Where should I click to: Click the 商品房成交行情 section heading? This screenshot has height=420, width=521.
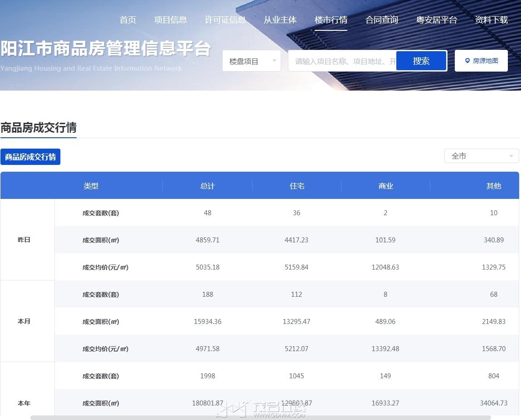pyautogui.click(x=39, y=127)
